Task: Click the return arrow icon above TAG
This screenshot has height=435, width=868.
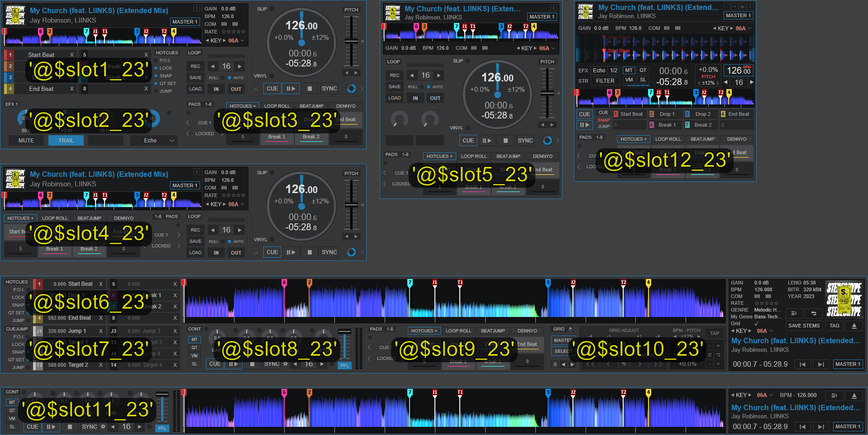Action: click(813, 313)
